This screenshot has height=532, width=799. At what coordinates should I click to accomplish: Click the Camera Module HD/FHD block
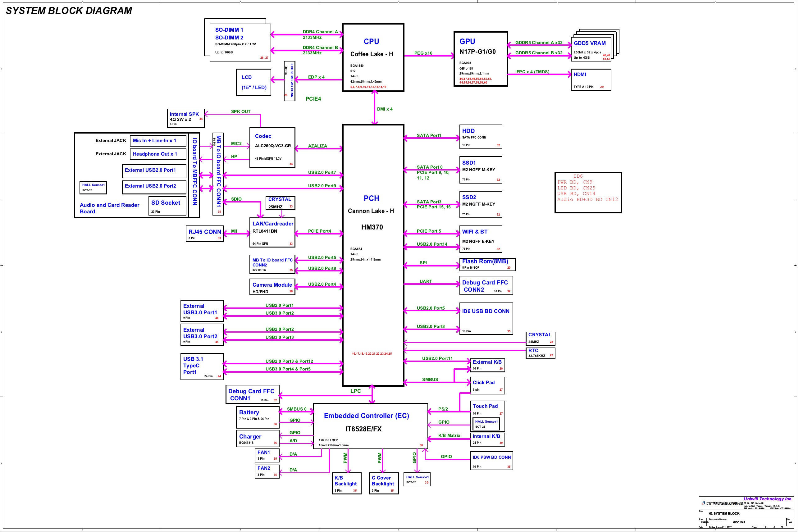[272, 287]
